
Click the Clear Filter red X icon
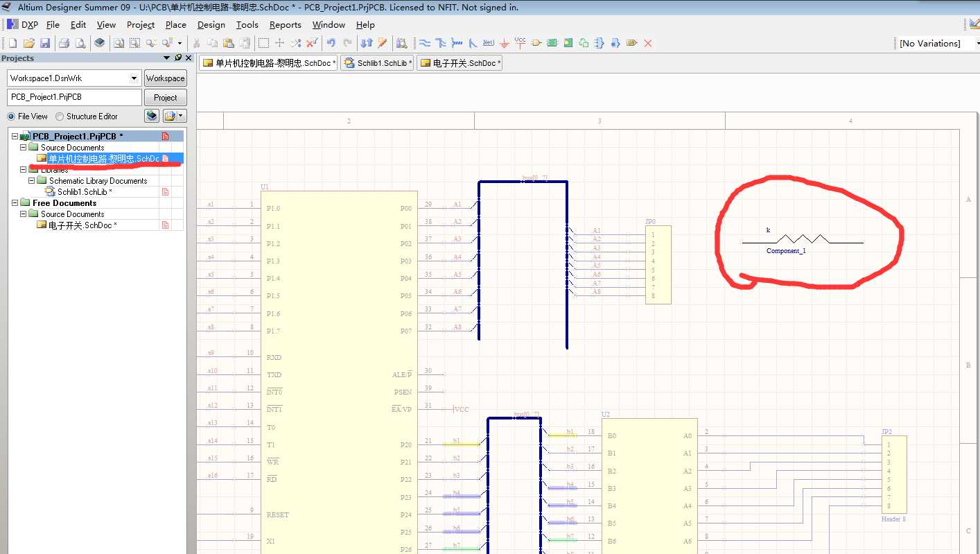click(x=313, y=43)
